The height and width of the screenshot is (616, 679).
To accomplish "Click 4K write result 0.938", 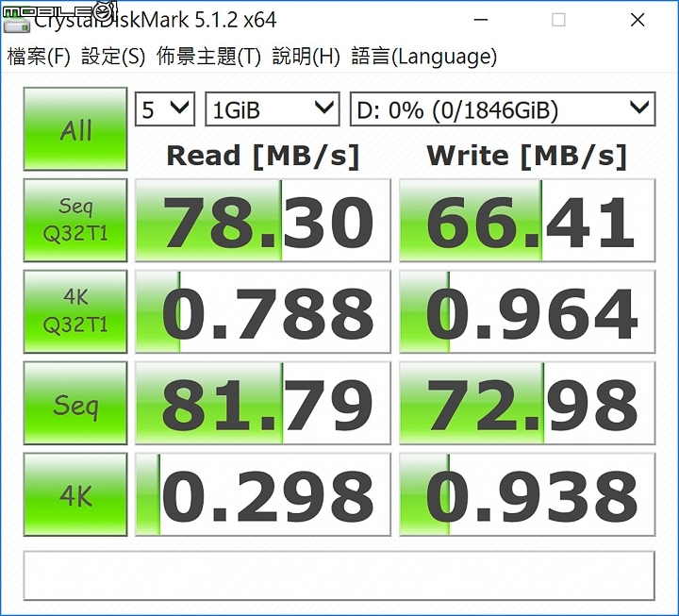I will (x=527, y=494).
